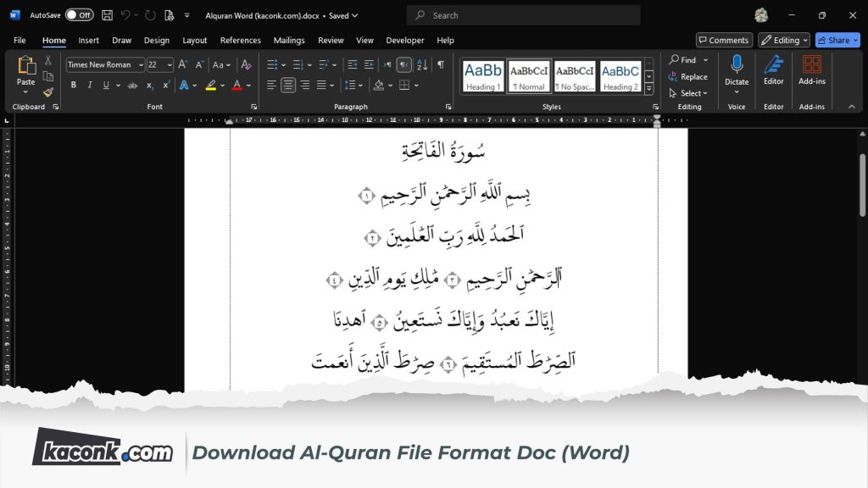
Task: Click the Share button
Action: tap(837, 40)
